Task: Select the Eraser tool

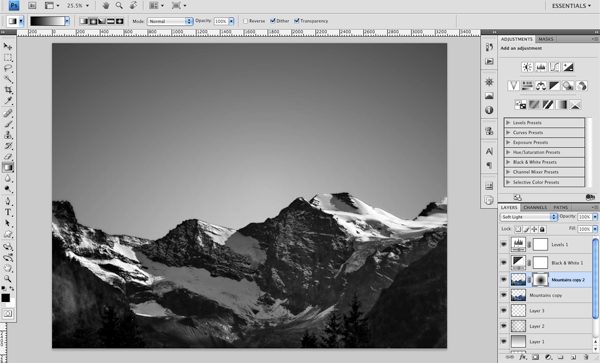Action: pyautogui.click(x=8, y=156)
